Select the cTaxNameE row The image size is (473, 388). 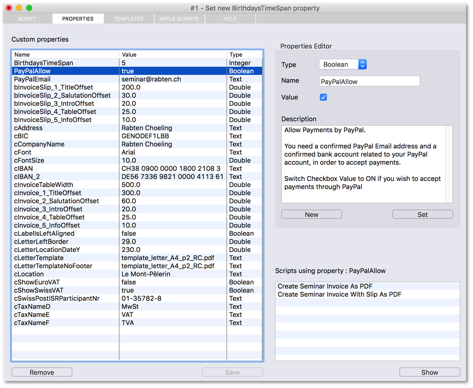coord(137,314)
